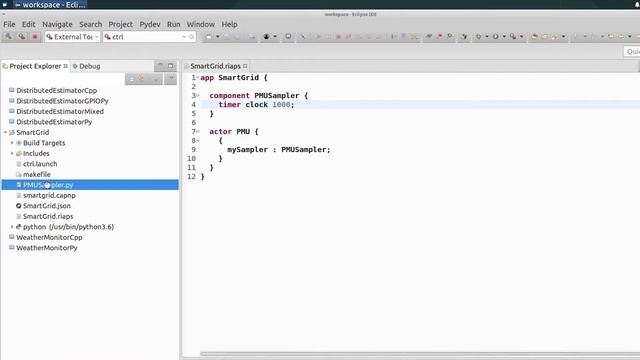Select the smartgrid.capnp file
Image resolution: width=640 pixels, height=360 pixels.
click(x=49, y=196)
